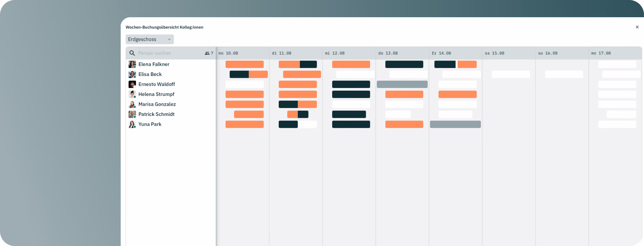Image resolution: width=644 pixels, height=246 pixels.
Task: Click Helena Strumpf's profile photo
Action: (x=132, y=94)
